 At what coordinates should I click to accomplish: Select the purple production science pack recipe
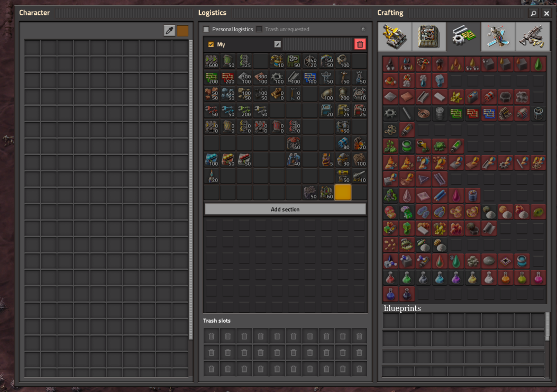tap(456, 278)
